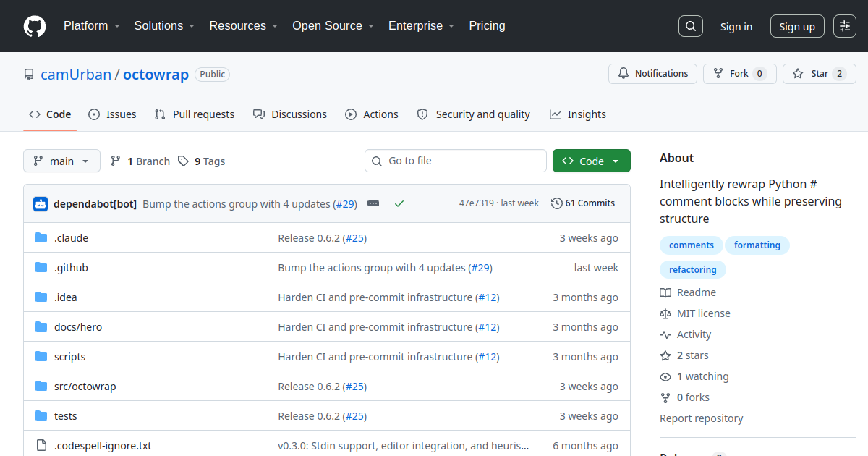This screenshot has height=456, width=868.
Task: Focus the Go to file search field
Action: click(456, 161)
